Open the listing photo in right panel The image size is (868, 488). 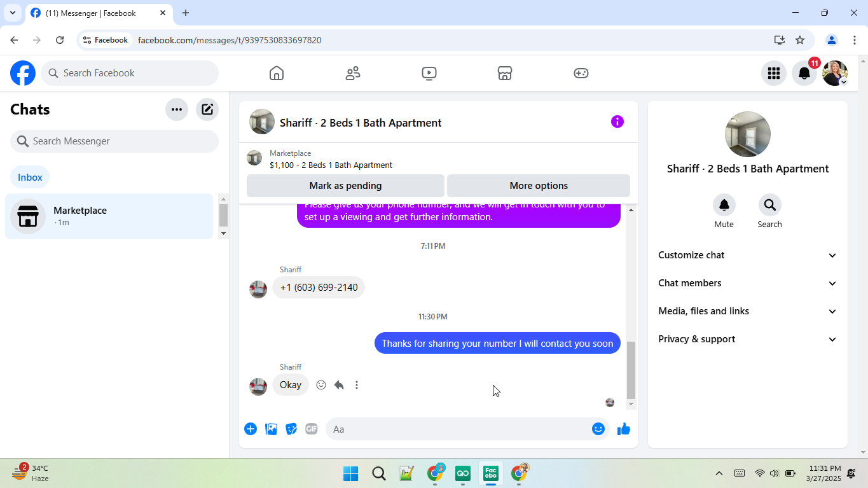(748, 134)
